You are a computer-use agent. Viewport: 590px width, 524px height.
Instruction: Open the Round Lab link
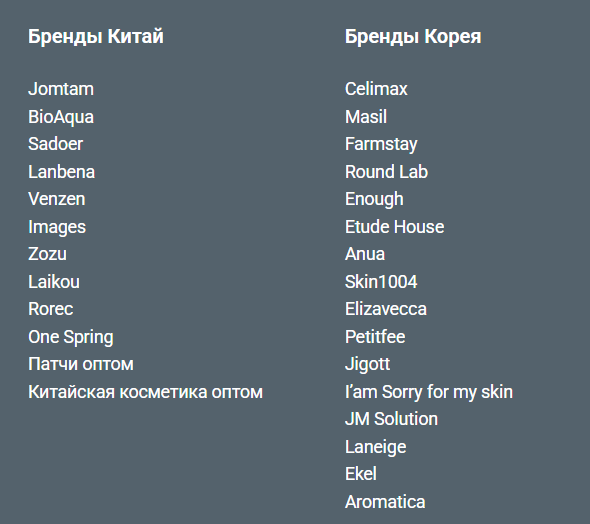tap(386, 172)
